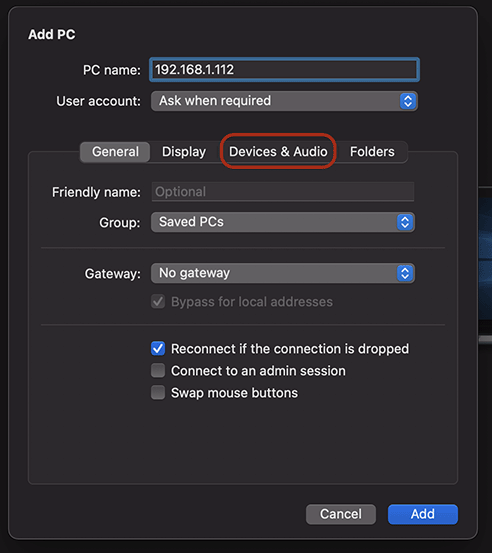Go to the Folders tab
Screen dimensions: 492x553
coord(372,152)
